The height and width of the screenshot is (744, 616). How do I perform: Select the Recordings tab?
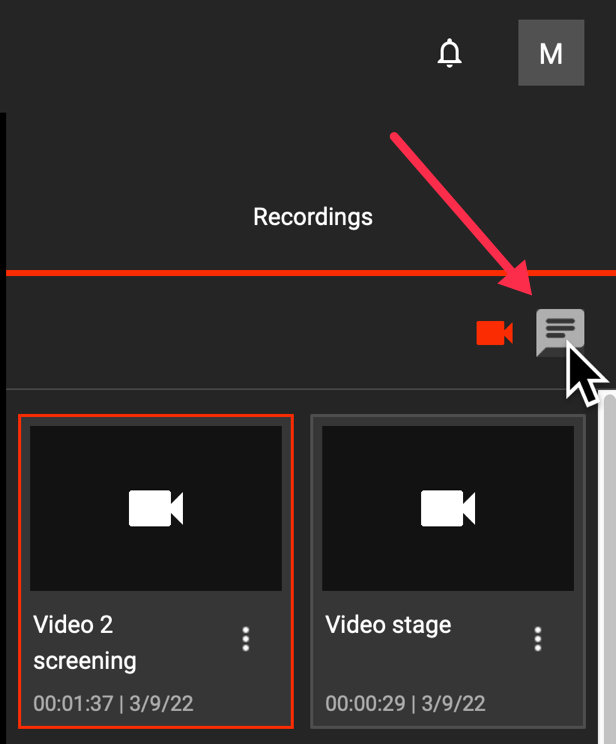click(x=313, y=217)
